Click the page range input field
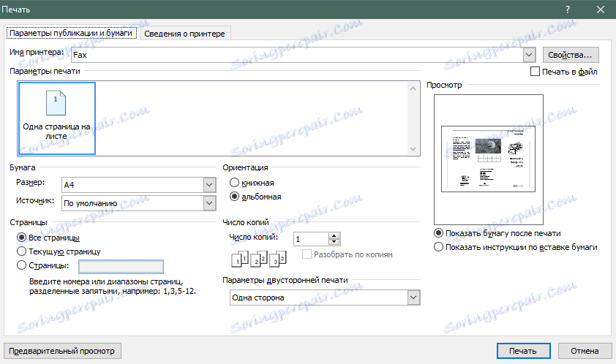Screen dimensions: 616x364 (121, 267)
